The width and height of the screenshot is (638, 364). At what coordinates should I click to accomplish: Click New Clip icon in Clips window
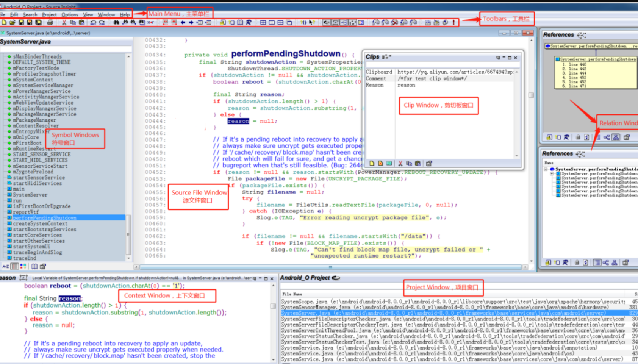pos(372,163)
